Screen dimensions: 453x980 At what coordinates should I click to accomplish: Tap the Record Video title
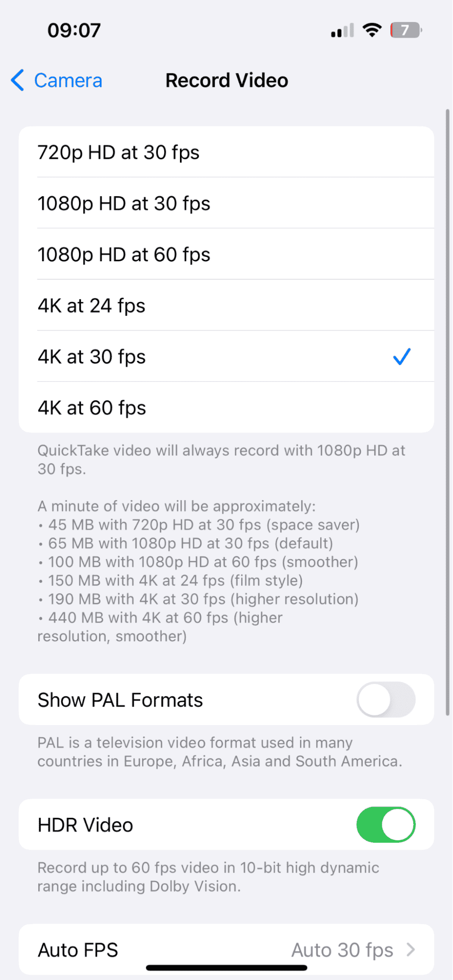pyautogui.click(x=226, y=80)
